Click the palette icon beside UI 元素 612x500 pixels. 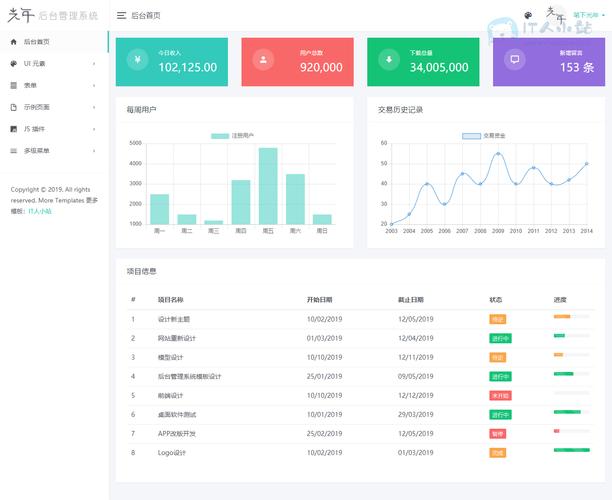click(x=14, y=64)
